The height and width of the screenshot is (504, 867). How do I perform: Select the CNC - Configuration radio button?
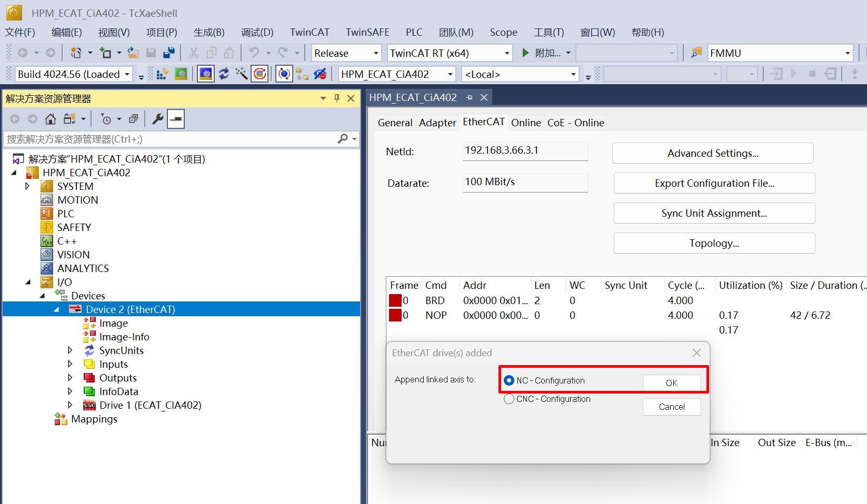click(x=509, y=399)
